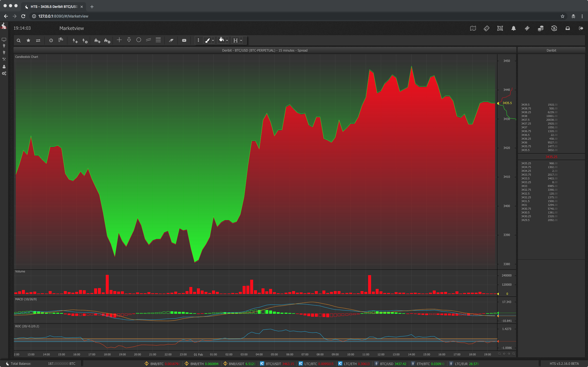Click the swap arrows icon in toolbar

tap(38, 41)
